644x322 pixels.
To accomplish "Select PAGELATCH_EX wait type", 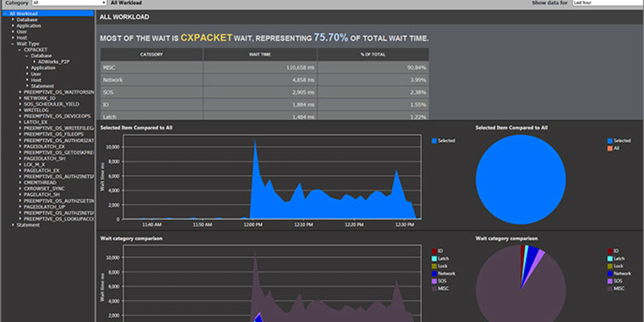I will tap(42, 171).
